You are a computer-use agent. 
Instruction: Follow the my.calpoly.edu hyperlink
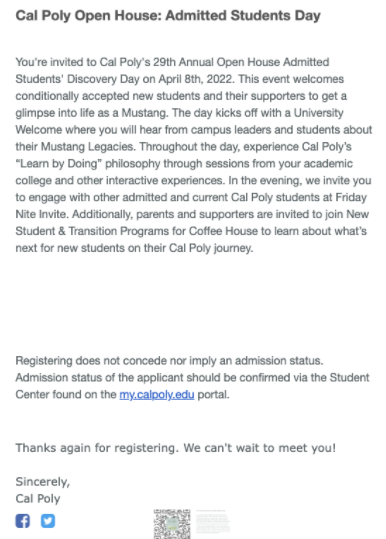tap(157, 394)
